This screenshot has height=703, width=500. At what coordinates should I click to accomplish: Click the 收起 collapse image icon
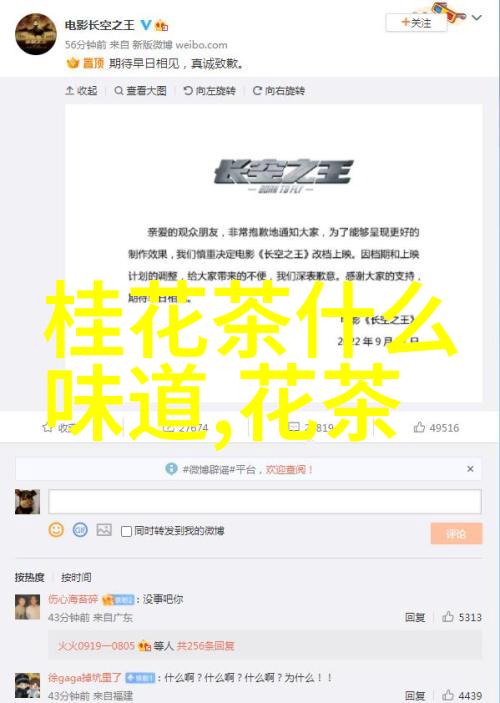click(x=70, y=91)
